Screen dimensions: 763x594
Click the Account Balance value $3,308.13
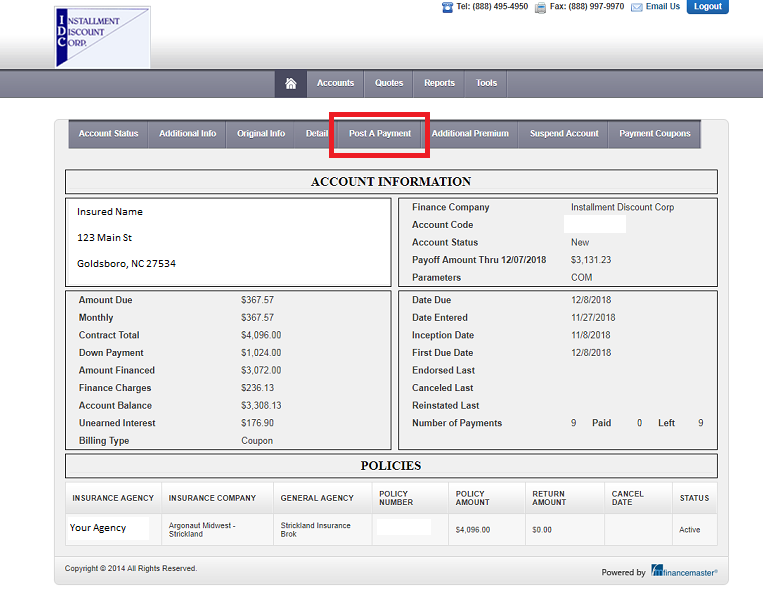pos(261,405)
